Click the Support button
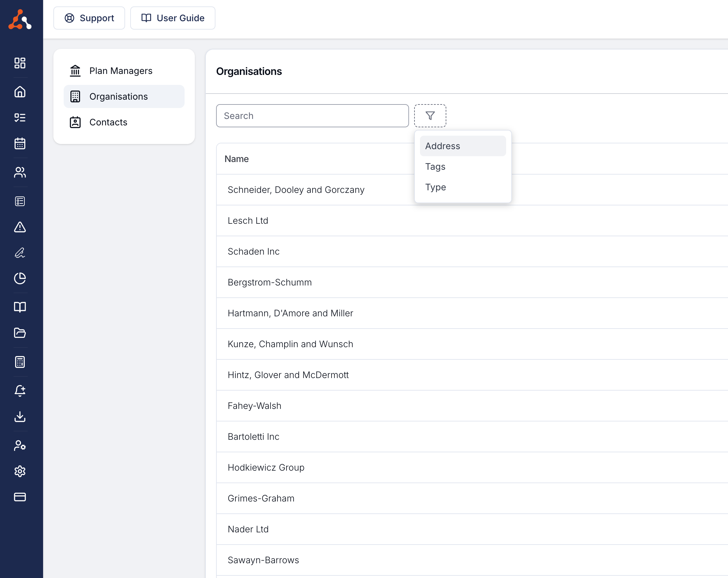The image size is (728, 578). [89, 18]
